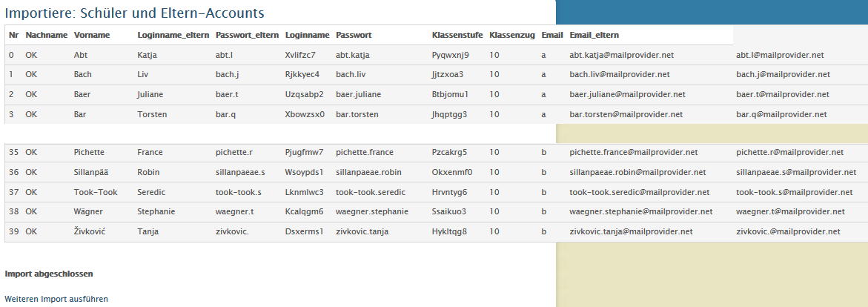Screen dimensions: 868x307
Task: Select the Nr column header
Action: pyautogui.click(x=13, y=35)
